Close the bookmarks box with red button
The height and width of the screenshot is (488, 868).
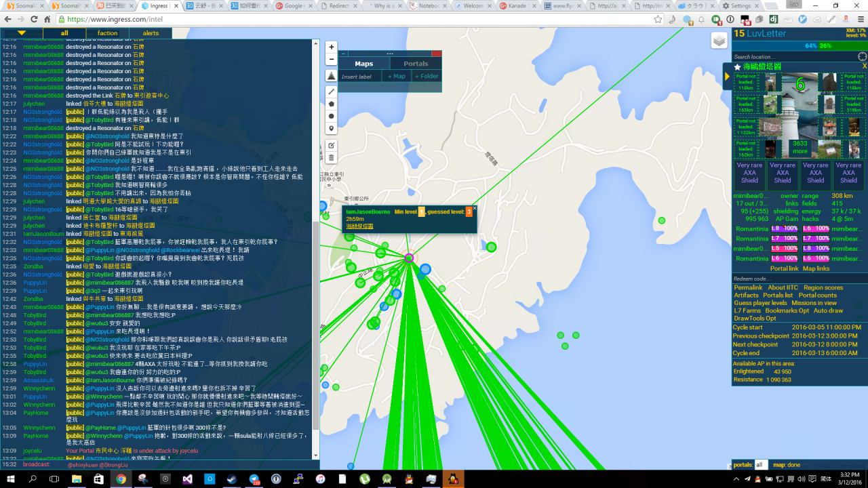(436, 54)
